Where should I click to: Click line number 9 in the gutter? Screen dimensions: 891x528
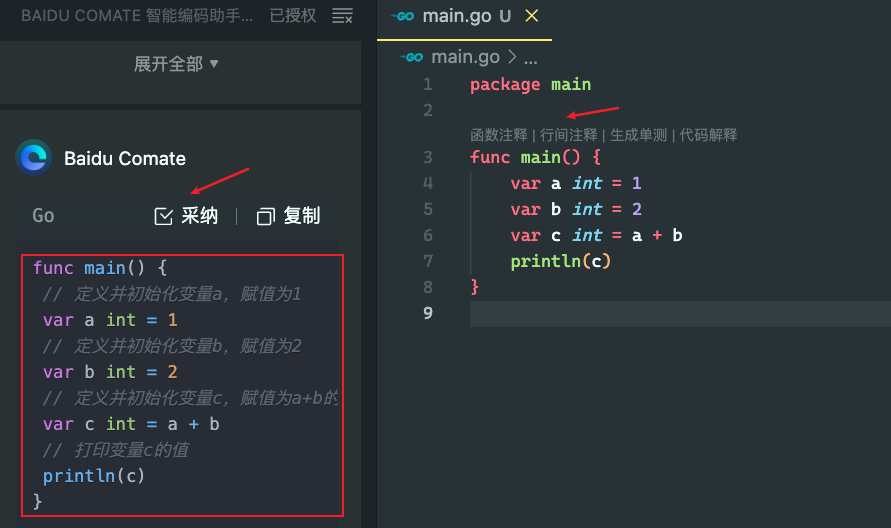[428, 313]
